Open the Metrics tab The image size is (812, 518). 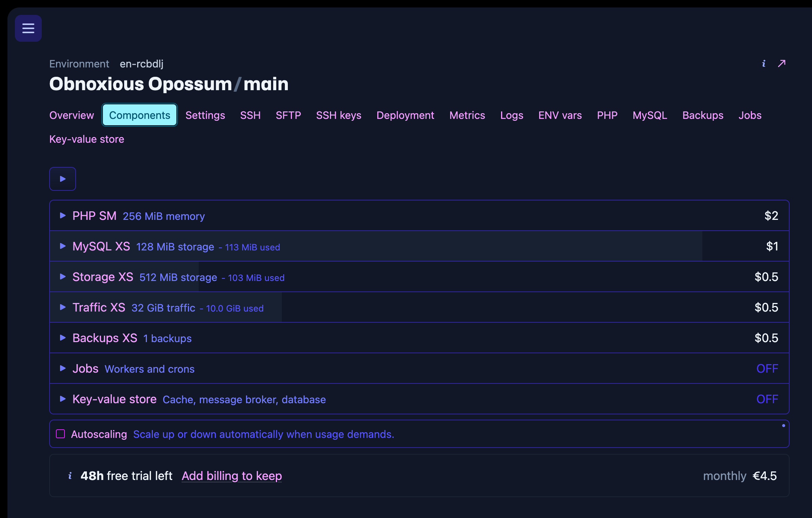(467, 115)
